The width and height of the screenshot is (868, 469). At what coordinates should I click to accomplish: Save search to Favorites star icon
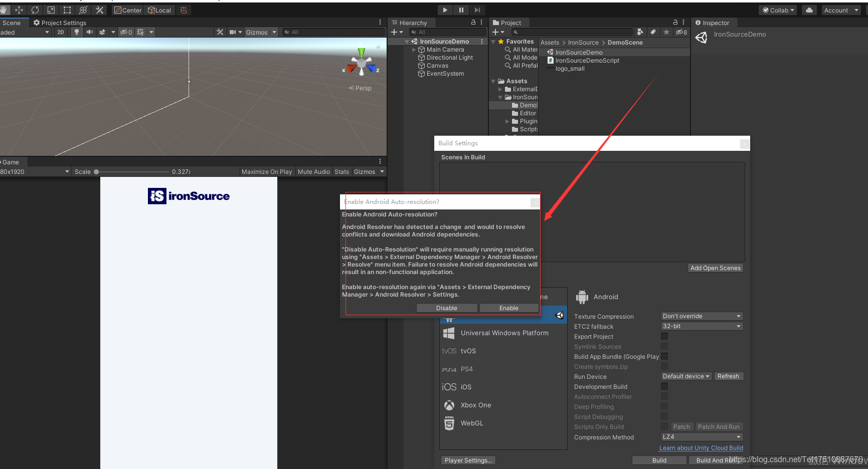666,32
